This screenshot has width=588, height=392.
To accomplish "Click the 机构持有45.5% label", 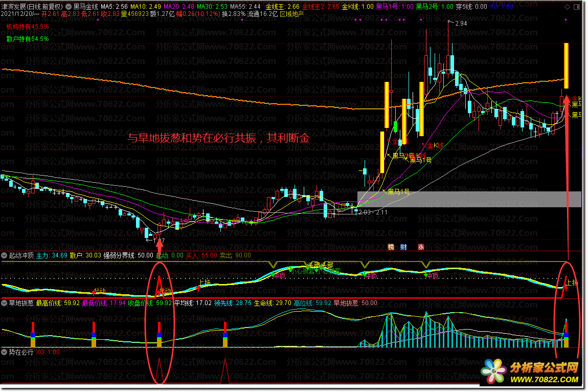I will 28,27.
